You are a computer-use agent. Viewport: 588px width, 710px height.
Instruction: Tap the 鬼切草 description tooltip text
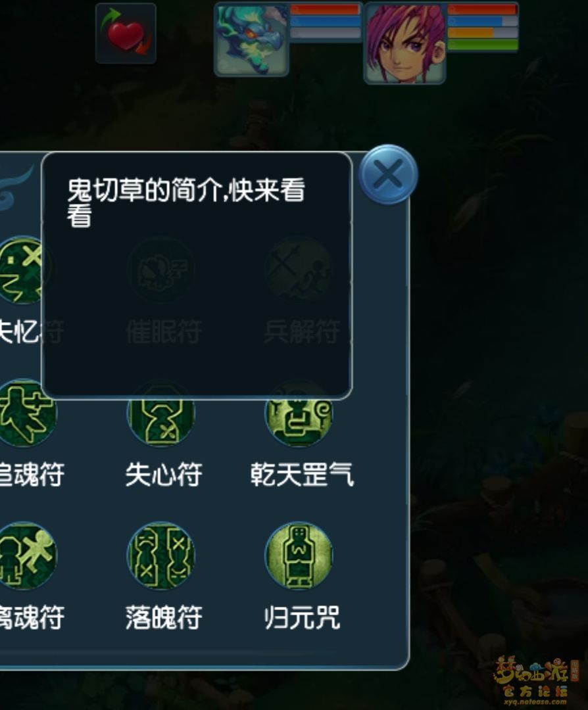point(185,202)
